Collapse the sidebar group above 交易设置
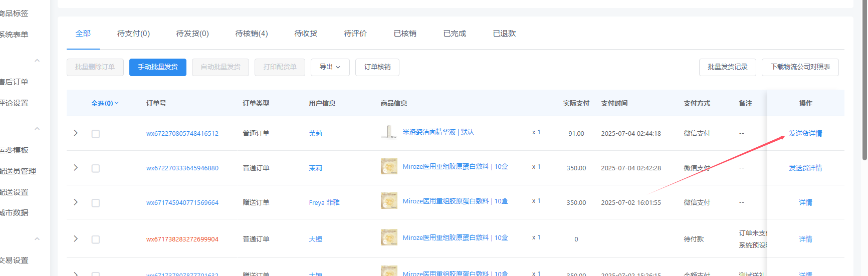The width and height of the screenshot is (868, 276). coord(37,239)
